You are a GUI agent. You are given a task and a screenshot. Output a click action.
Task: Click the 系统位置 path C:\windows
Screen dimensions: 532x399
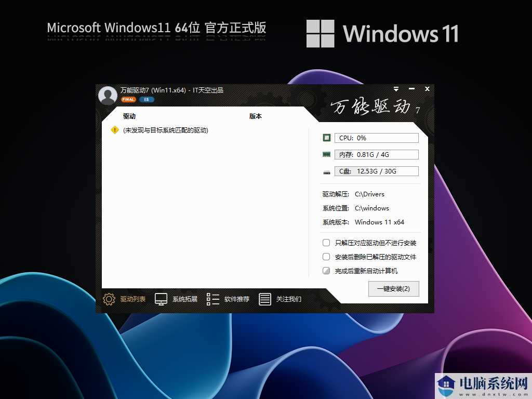click(372, 208)
